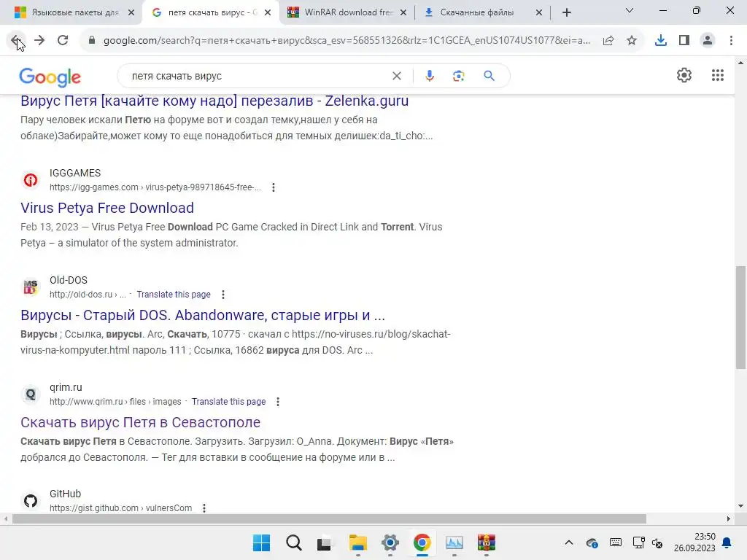Image resolution: width=747 pixels, height=560 pixels.
Task: Search by image with Google Lens icon
Action: tap(459, 76)
